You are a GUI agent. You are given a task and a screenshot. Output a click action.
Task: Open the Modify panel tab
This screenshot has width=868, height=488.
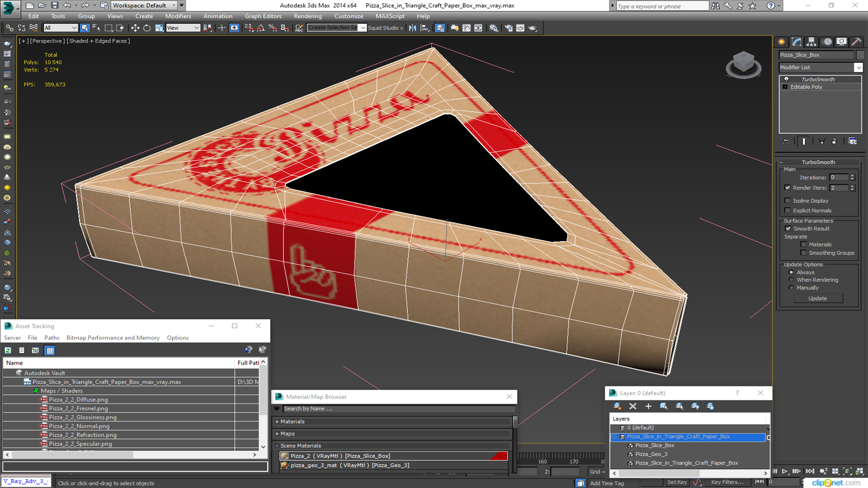click(797, 42)
